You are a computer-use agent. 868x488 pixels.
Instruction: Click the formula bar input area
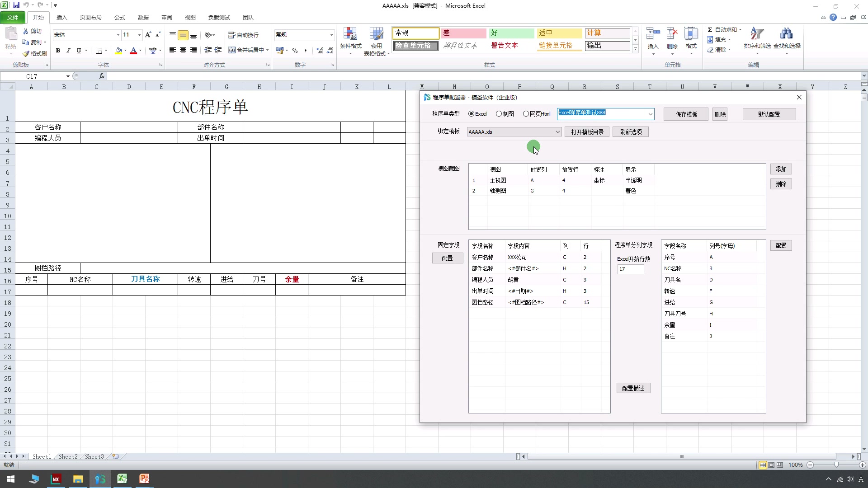pyautogui.click(x=484, y=76)
